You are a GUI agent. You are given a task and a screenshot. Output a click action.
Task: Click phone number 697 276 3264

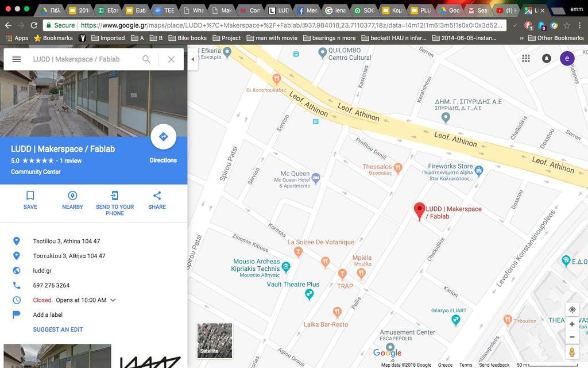coord(51,285)
